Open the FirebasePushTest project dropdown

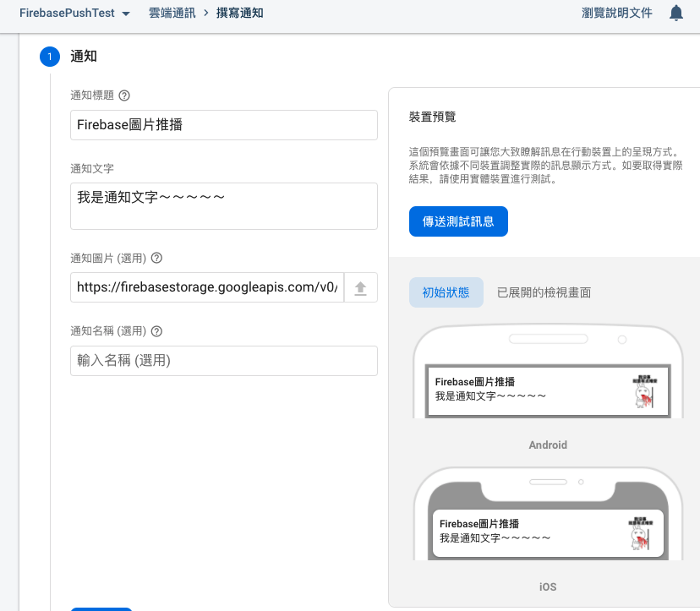coord(74,13)
